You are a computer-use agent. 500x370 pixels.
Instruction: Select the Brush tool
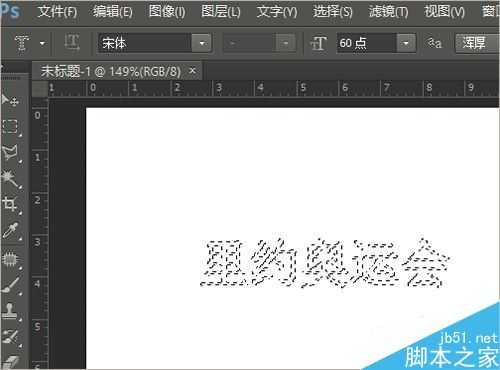coord(10,285)
